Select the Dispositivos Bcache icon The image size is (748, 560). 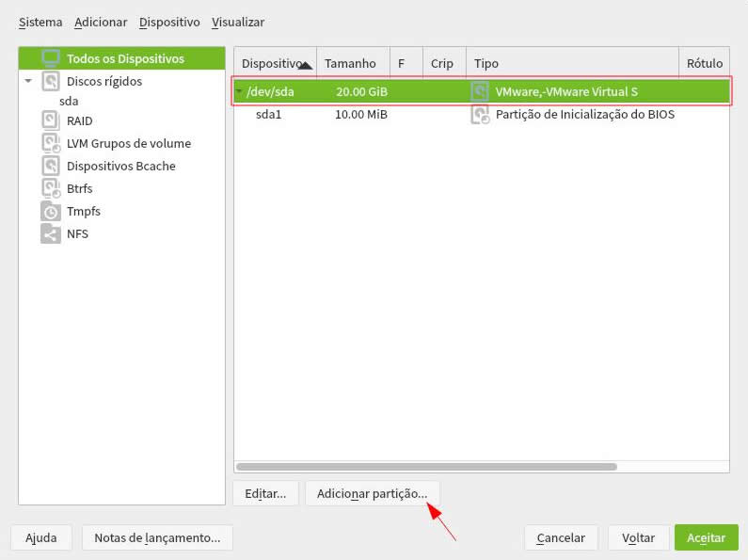coord(51,167)
